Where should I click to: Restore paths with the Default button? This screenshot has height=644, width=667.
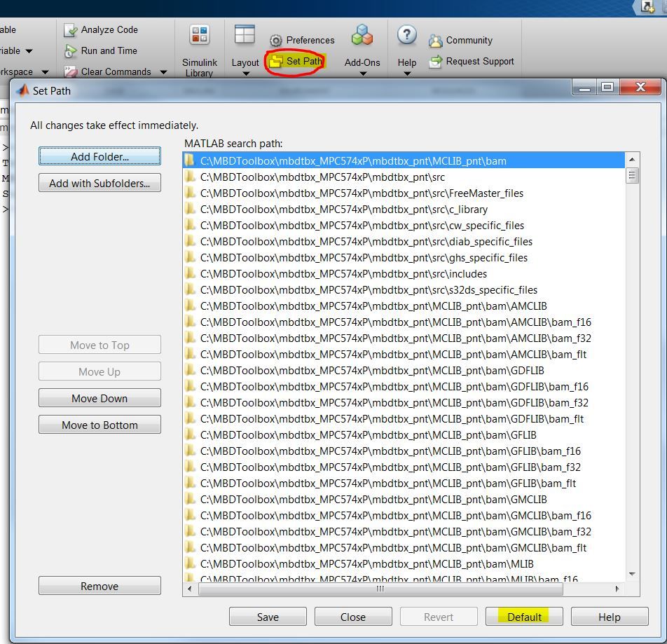click(523, 617)
